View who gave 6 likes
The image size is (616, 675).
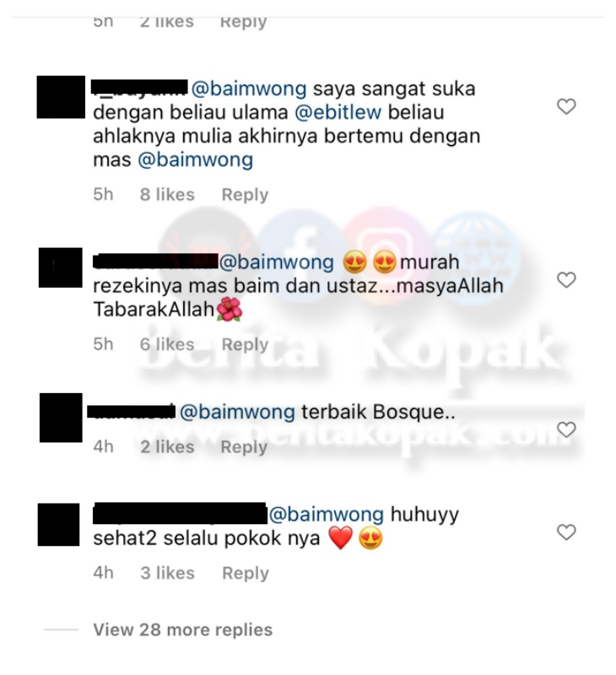[x=167, y=344]
